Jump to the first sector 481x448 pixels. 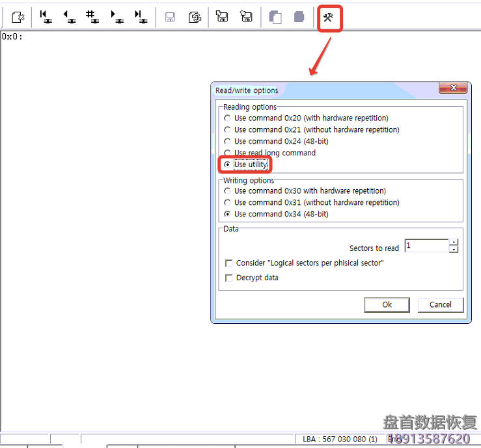point(46,18)
